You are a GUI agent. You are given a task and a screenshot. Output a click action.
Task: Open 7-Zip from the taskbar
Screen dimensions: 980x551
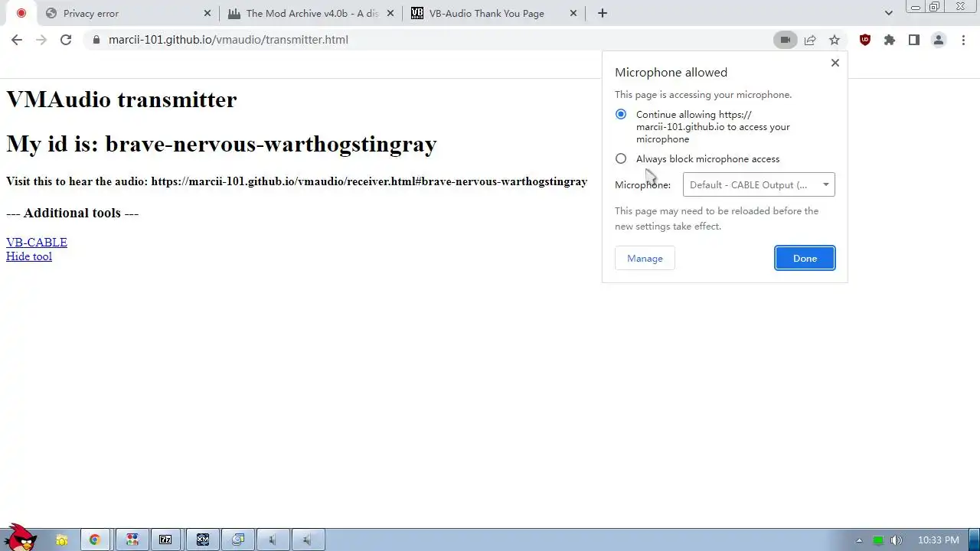(165, 540)
